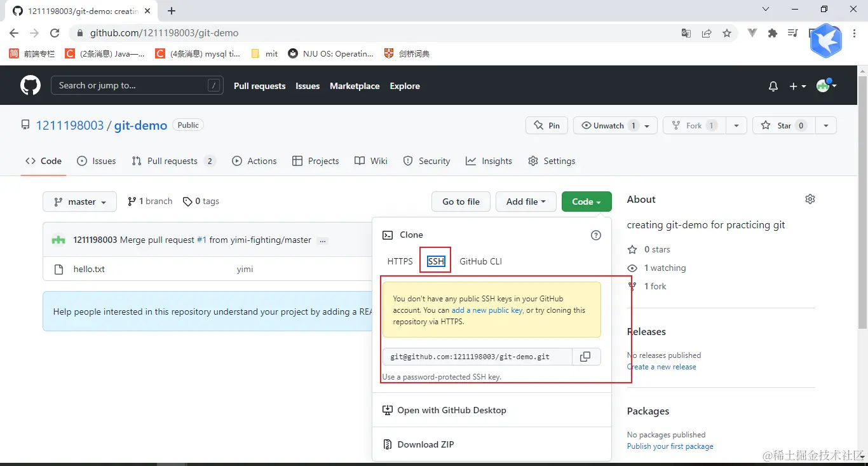Open the Projects tab
This screenshot has height=466, width=868.
click(316, 161)
